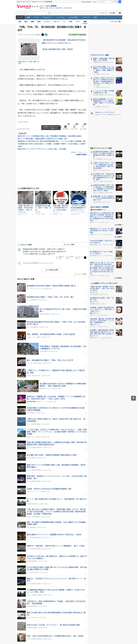The height and width of the screenshot is (644, 138).
Task: Open トピックス一覧 link
Action: tap(115, 21)
